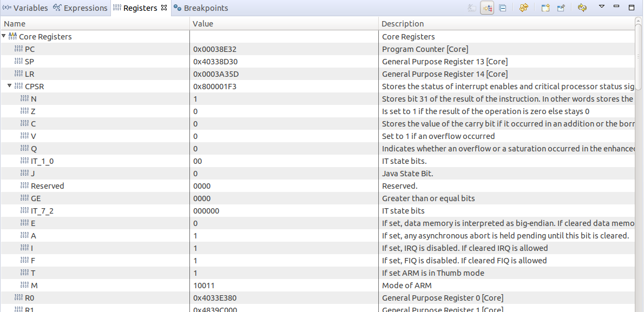Open the Expressions tab
The width and height of the screenshot is (644, 312).
pos(80,8)
